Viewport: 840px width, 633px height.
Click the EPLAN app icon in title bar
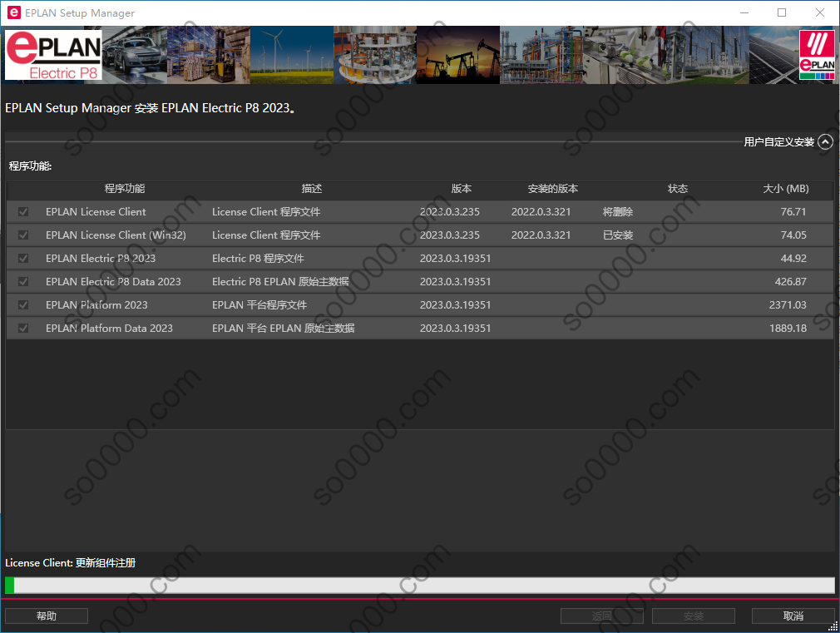pos(14,12)
